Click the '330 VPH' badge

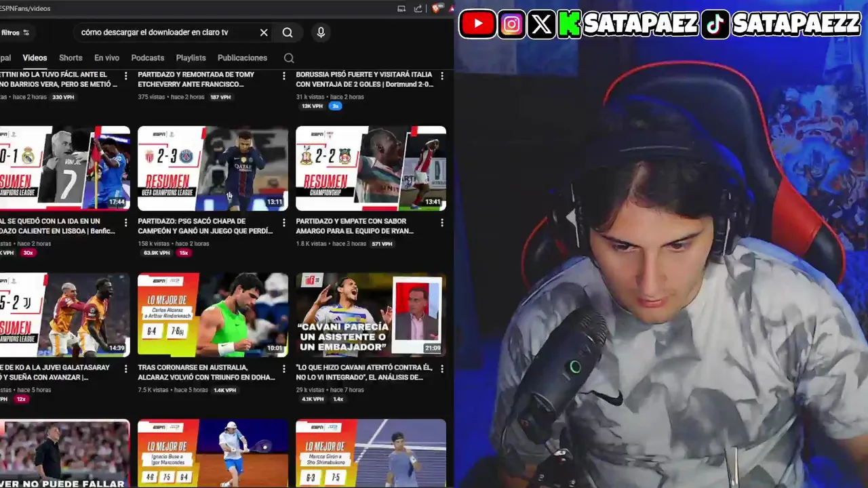[x=63, y=97]
